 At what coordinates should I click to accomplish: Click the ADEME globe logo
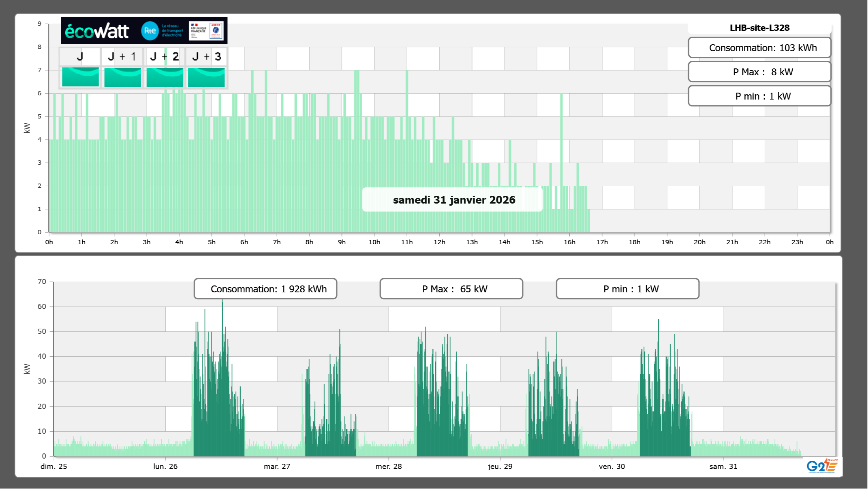click(216, 30)
